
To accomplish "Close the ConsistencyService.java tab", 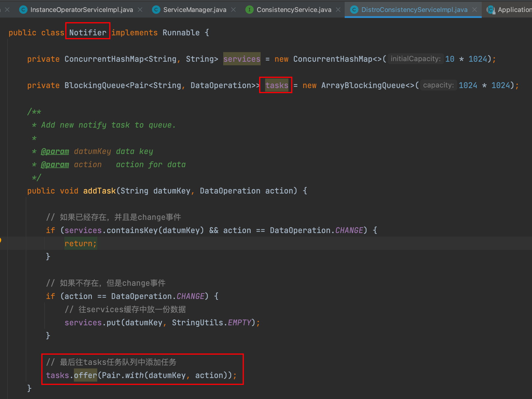I will (x=338, y=10).
